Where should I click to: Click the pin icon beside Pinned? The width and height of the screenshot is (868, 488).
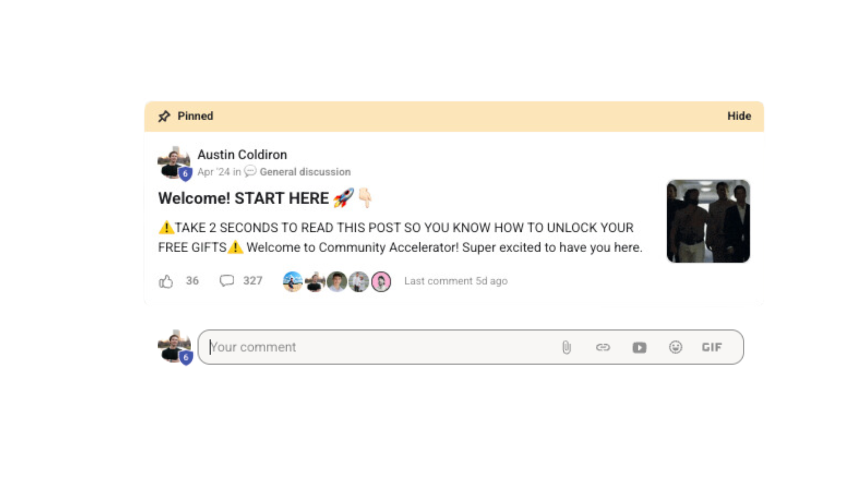pyautogui.click(x=164, y=116)
